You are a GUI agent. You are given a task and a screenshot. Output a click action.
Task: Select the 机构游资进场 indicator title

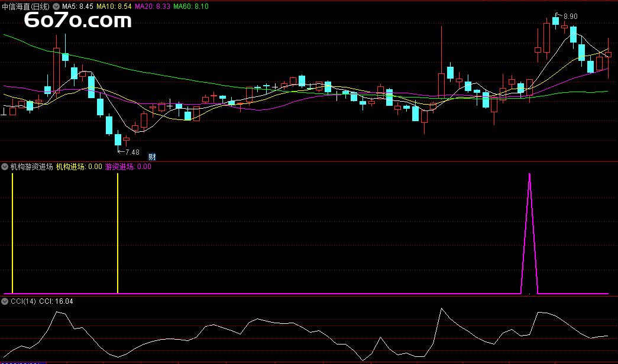31,167
